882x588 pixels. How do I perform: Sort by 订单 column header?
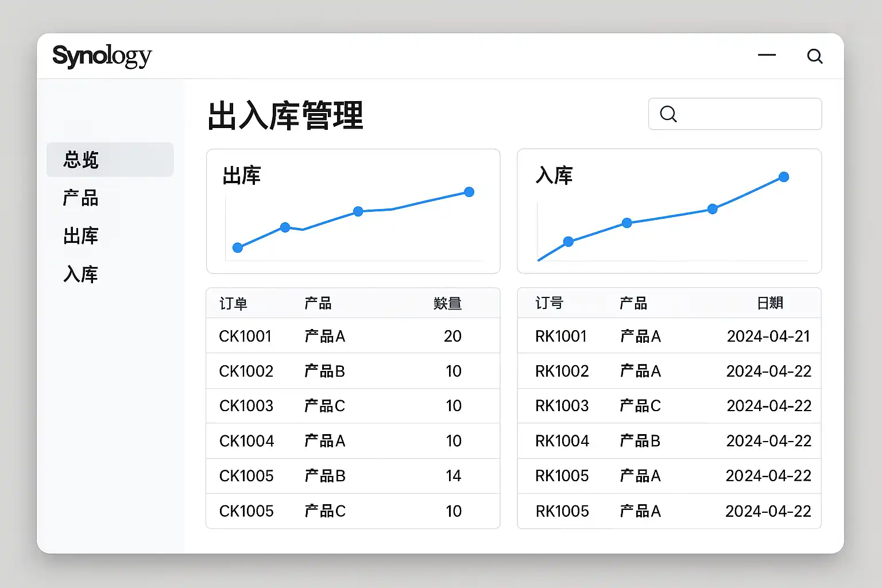(x=233, y=303)
